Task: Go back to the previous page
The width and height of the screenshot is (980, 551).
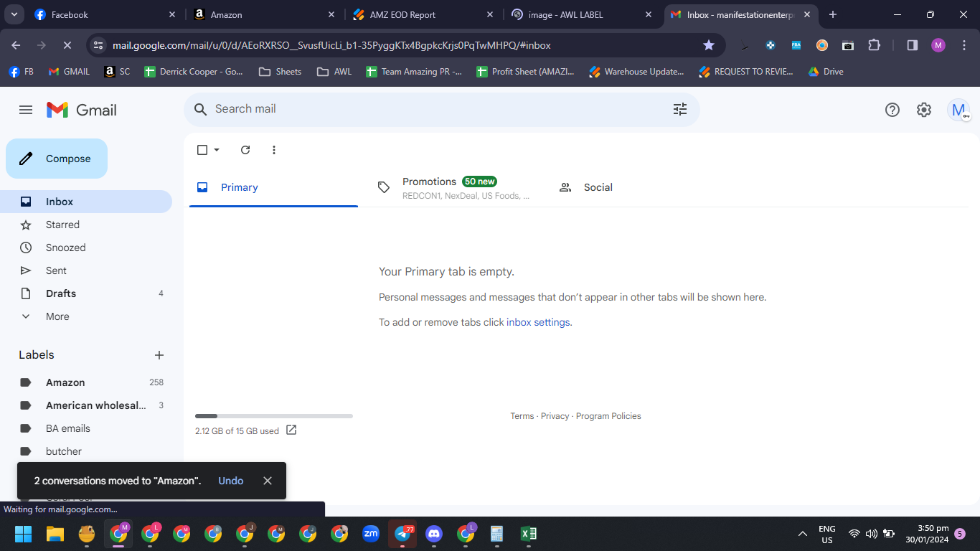Action: (16, 45)
